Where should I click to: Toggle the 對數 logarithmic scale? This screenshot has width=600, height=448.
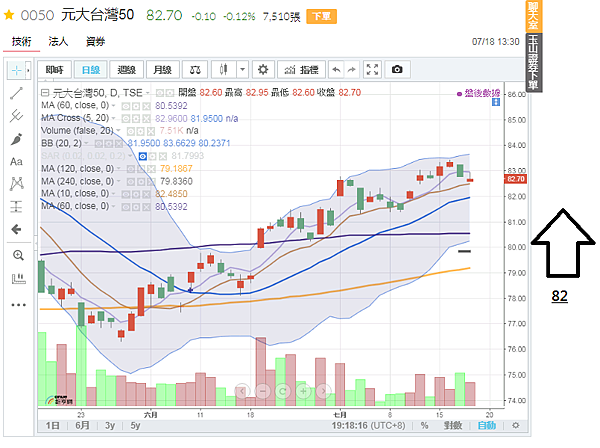click(x=455, y=425)
